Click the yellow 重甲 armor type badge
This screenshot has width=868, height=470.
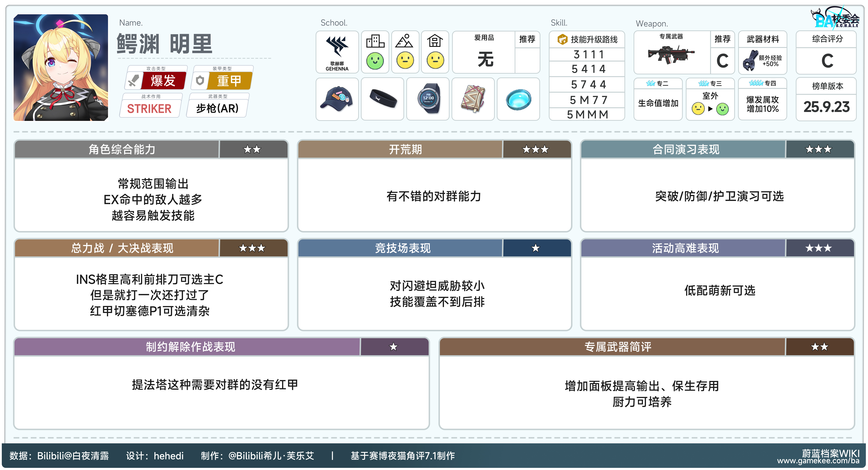(x=229, y=81)
